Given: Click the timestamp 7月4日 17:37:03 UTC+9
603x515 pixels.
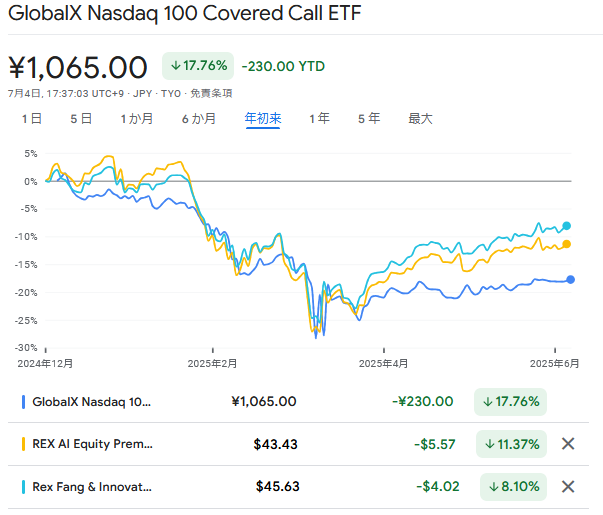Looking at the screenshot, I should 66,93.
